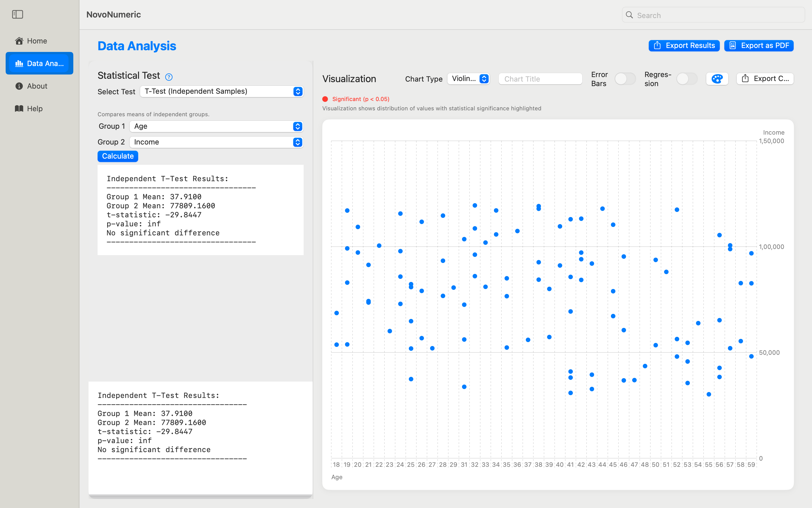Click 'Compares means of independent groups.' text

153,114
